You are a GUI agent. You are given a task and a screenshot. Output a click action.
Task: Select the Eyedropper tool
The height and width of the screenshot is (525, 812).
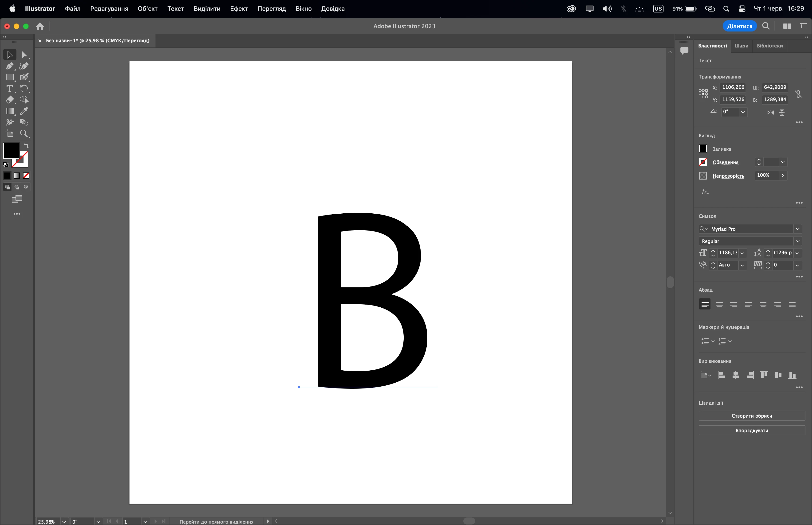click(24, 111)
